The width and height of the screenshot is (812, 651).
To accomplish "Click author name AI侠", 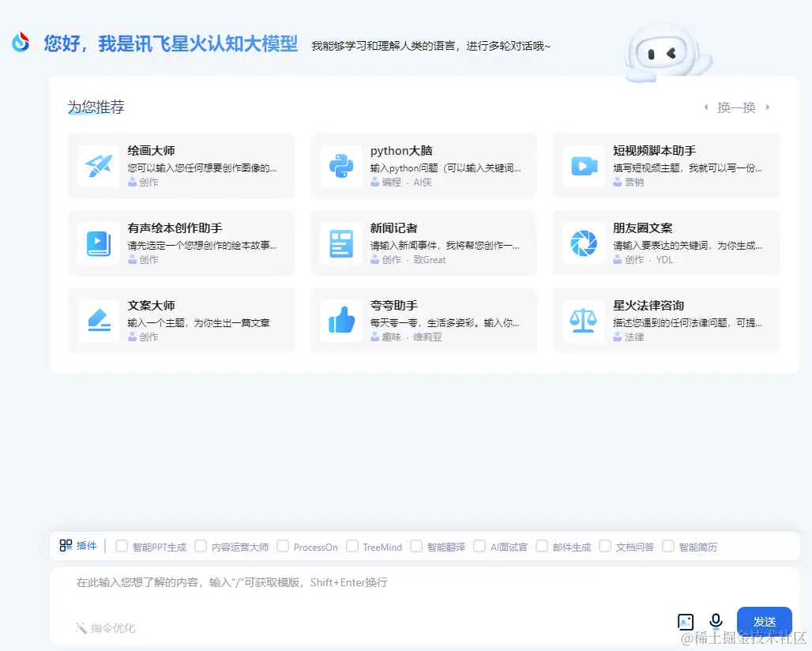I will pos(423,183).
